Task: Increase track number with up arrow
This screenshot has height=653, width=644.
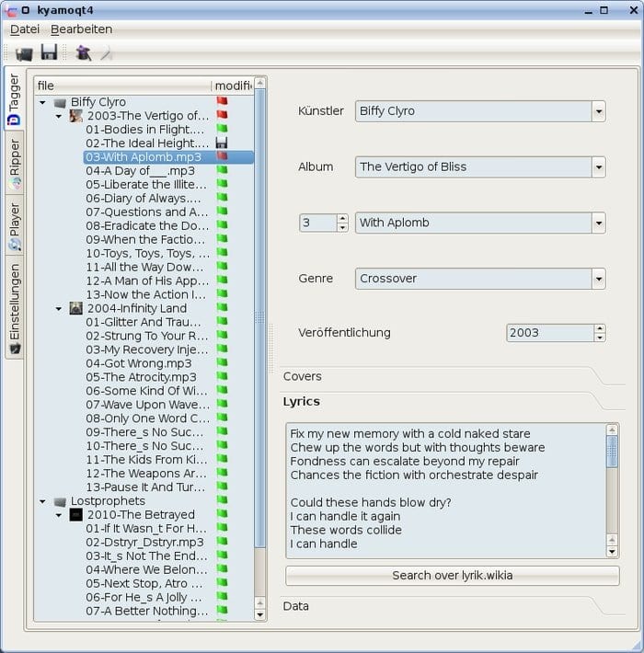Action: pyautogui.click(x=342, y=218)
